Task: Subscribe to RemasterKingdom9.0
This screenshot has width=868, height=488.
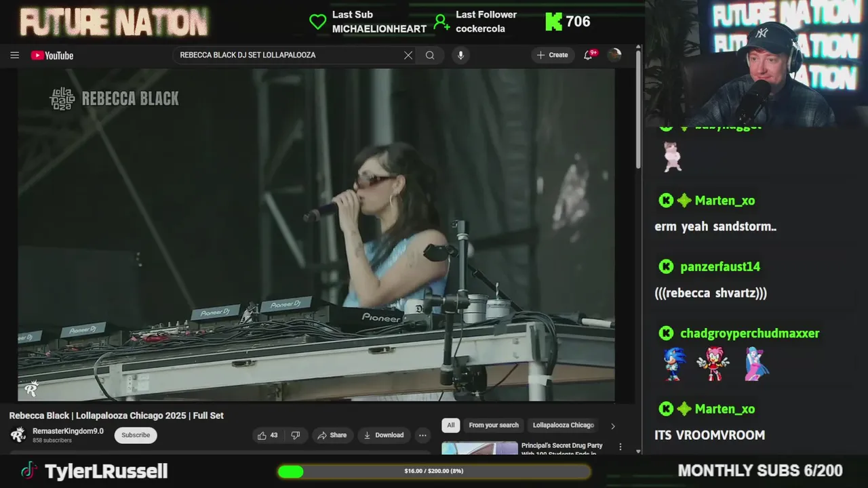Action: point(136,435)
